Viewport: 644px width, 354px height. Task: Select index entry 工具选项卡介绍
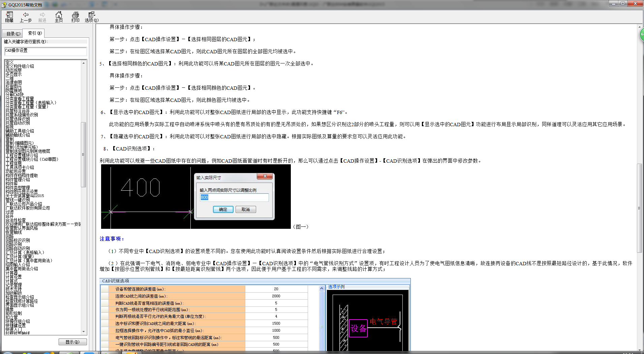coord(20,167)
